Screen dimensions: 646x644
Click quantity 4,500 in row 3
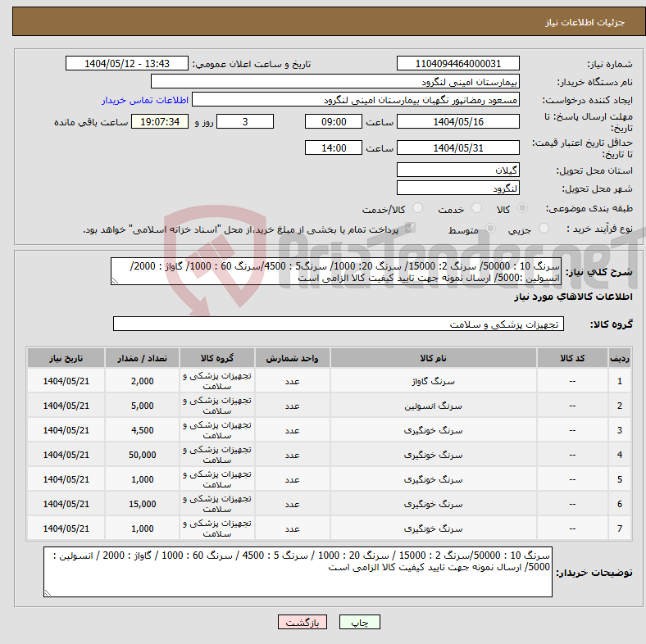point(142,430)
